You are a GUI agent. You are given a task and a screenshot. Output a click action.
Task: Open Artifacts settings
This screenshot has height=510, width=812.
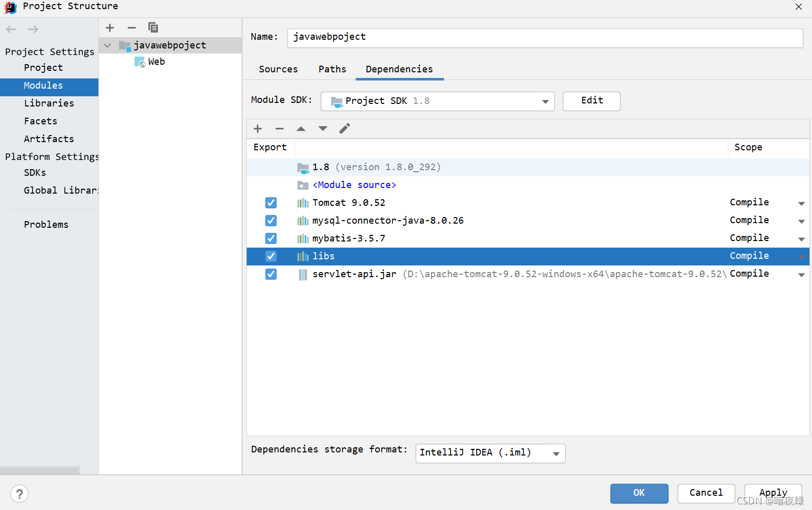(x=49, y=139)
